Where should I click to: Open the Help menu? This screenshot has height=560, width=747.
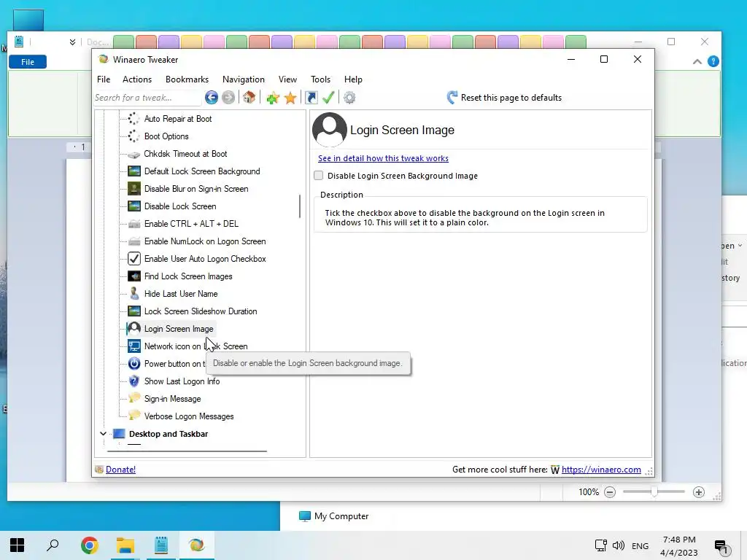coord(354,79)
